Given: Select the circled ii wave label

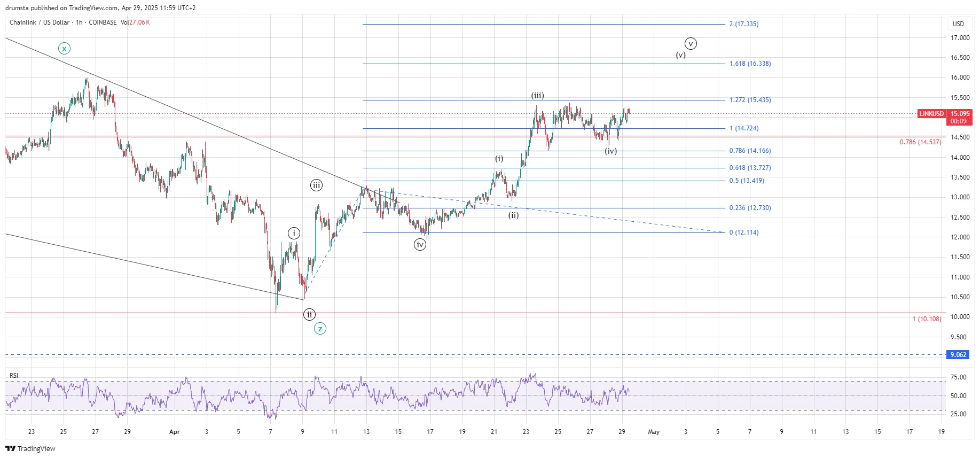Looking at the screenshot, I should pos(309,314).
